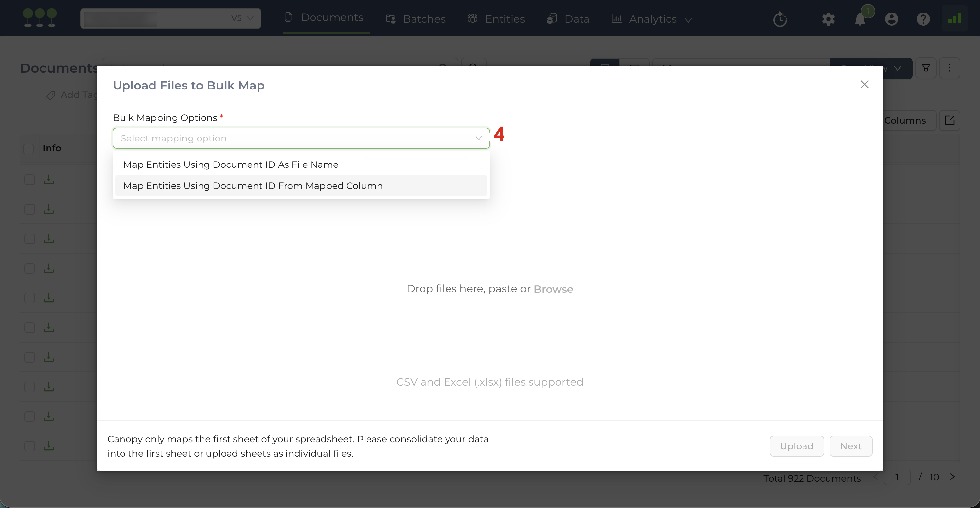The image size is (980, 508).
Task: Open the three-dot more options menu
Action: (x=950, y=68)
